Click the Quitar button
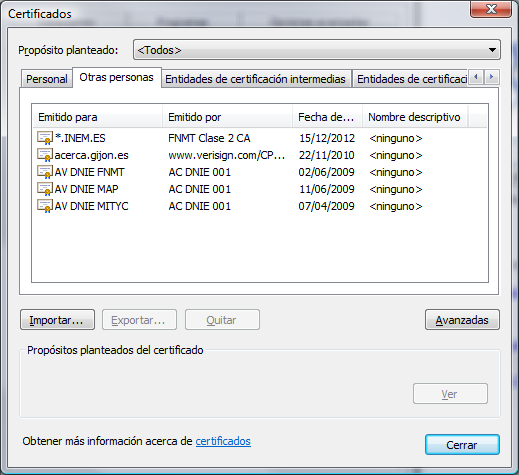Image resolution: width=519 pixels, height=475 pixels. point(222,320)
